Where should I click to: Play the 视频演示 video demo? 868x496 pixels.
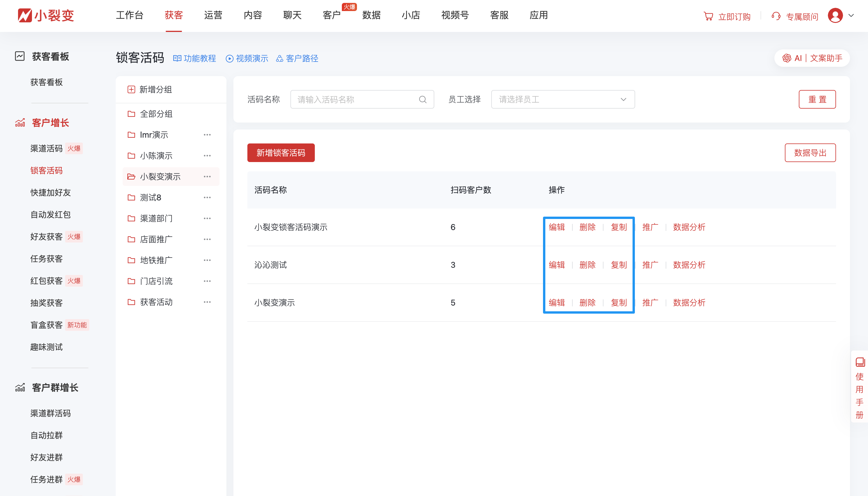229,58
